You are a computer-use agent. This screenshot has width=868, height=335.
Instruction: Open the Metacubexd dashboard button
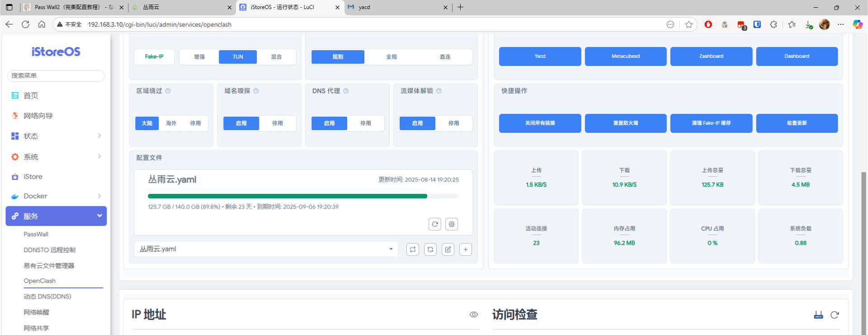coord(626,57)
